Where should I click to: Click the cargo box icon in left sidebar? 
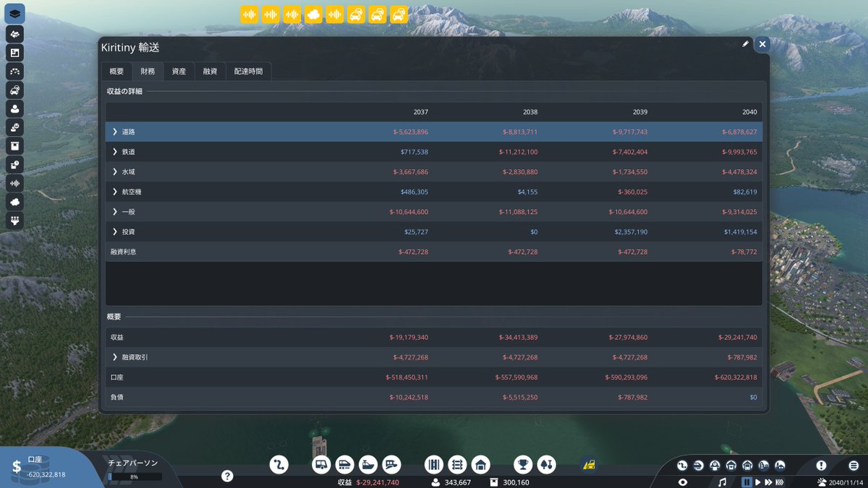tap(14, 146)
